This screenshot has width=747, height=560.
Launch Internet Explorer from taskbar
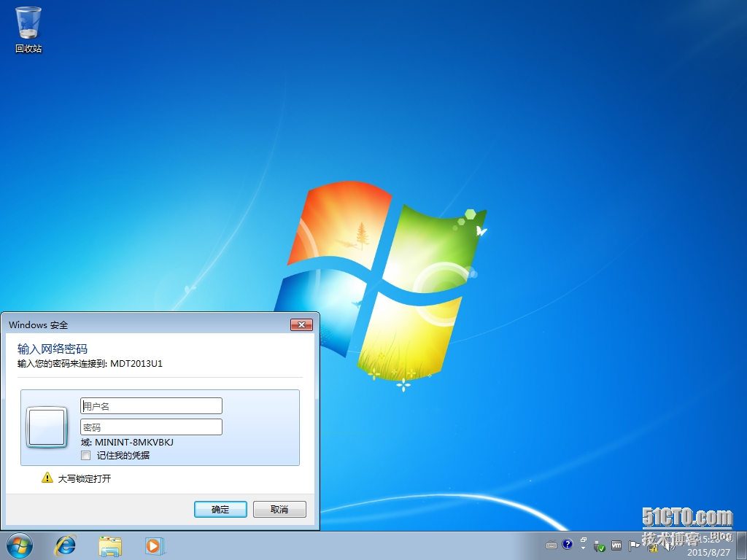65,545
